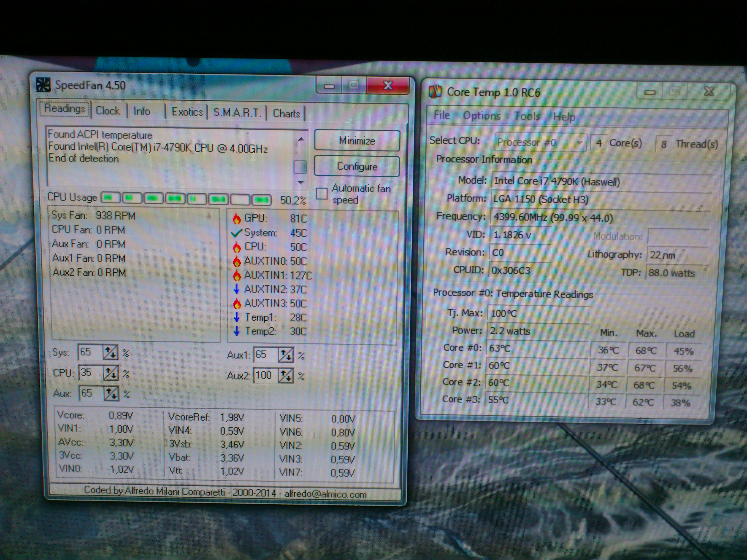Click the CPU fan speed spinner arrows
747x560 pixels.
(111, 373)
